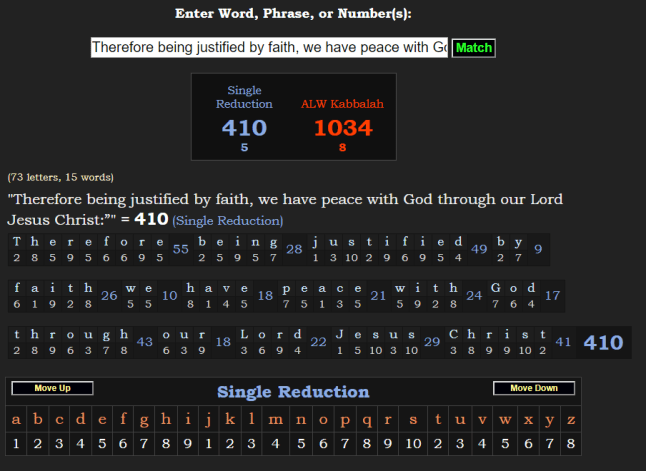This screenshot has height=471, width=646.
Task: Select letter 'z' in cipher chart
Action: tap(570, 419)
